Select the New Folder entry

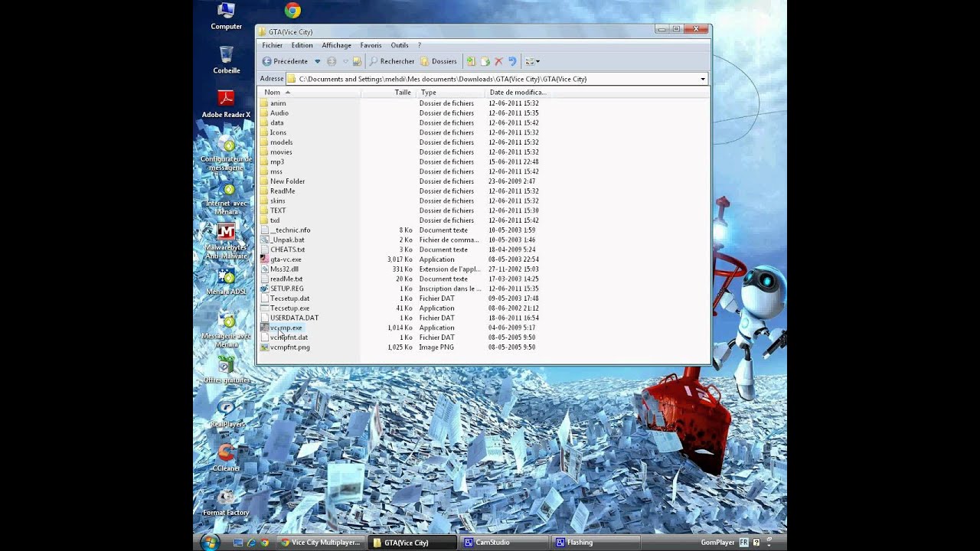point(283,181)
